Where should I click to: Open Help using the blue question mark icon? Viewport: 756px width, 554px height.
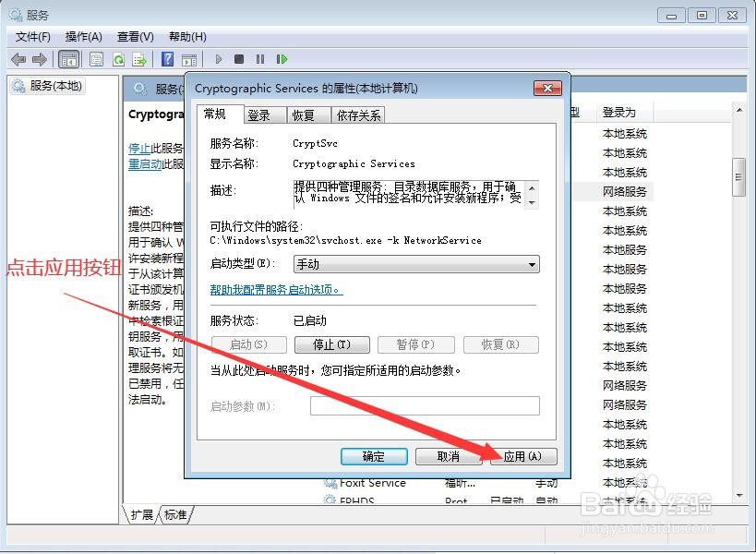point(166,59)
